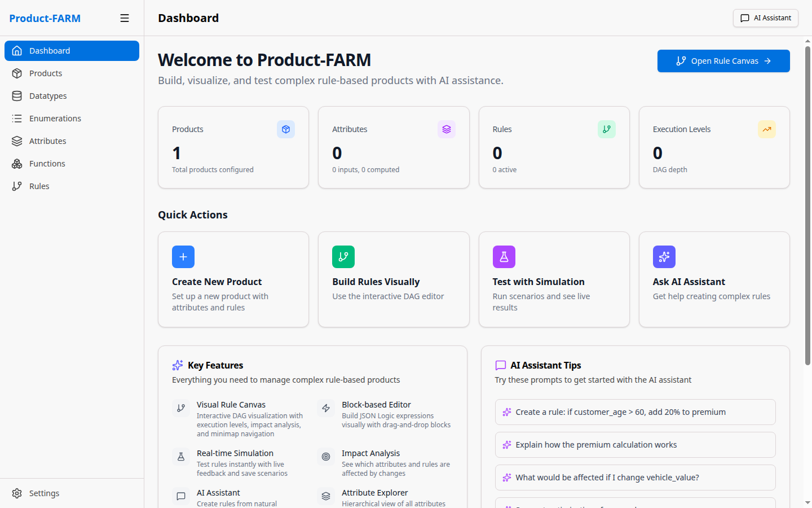Click the Functions icon in the sidebar

coord(17,163)
